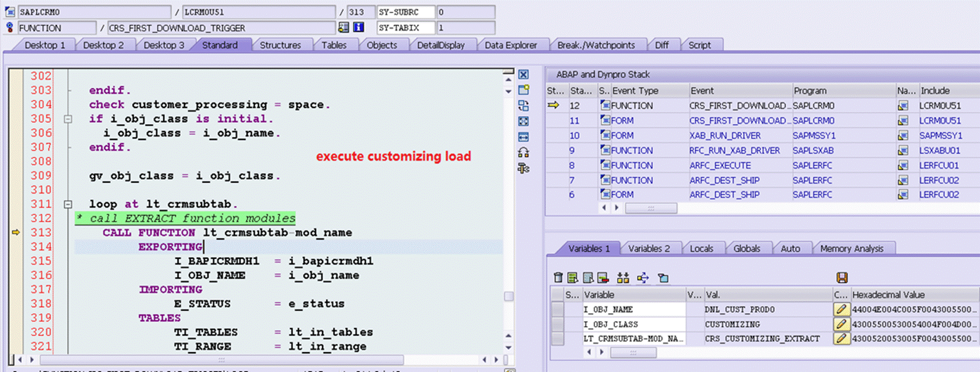
Task: Click the FUNCTION type icon of stack 9
Action: click(605, 150)
